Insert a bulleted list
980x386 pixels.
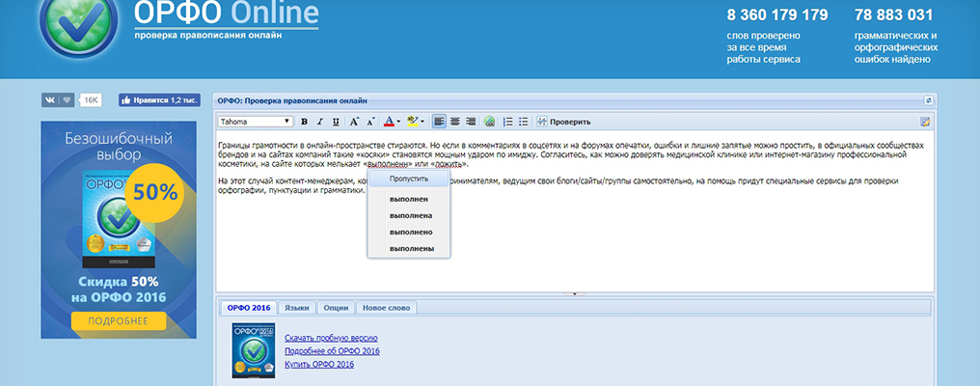[524, 122]
